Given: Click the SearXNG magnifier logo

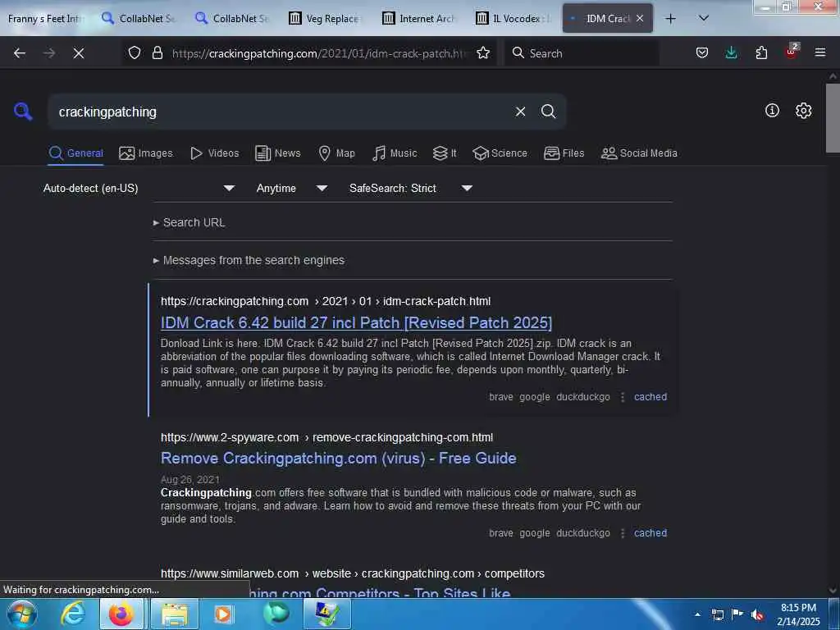Looking at the screenshot, I should pyautogui.click(x=23, y=112).
